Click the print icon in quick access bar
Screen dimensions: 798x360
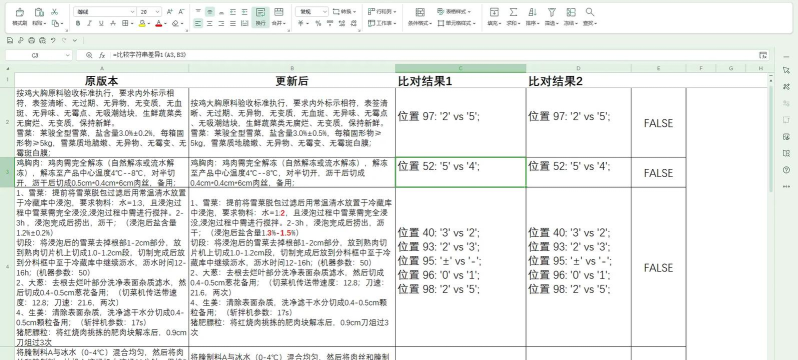point(32,40)
